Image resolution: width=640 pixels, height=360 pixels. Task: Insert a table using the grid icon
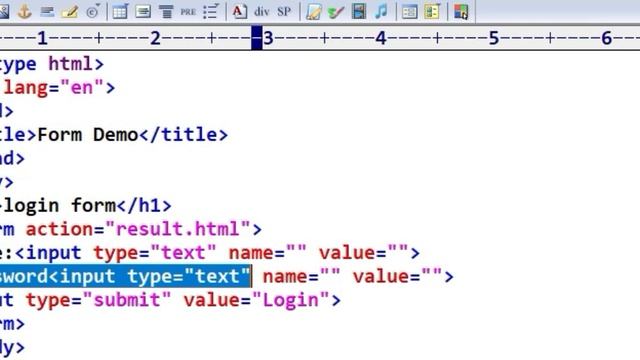coord(120,11)
